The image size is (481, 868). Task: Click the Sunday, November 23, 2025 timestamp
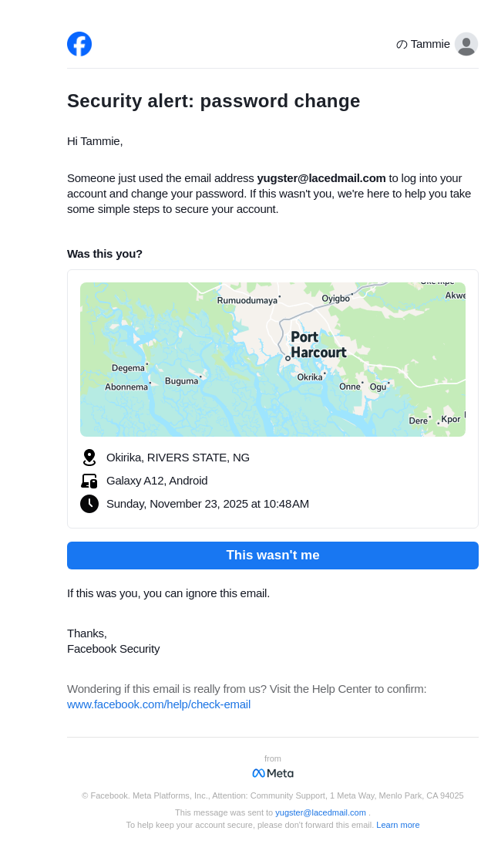point(207,504)
